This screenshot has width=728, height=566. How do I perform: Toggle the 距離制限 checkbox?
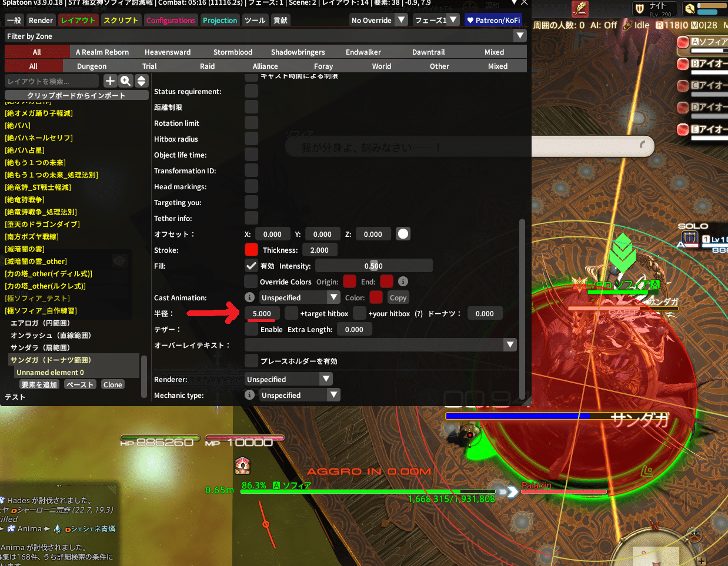point(251,107)
